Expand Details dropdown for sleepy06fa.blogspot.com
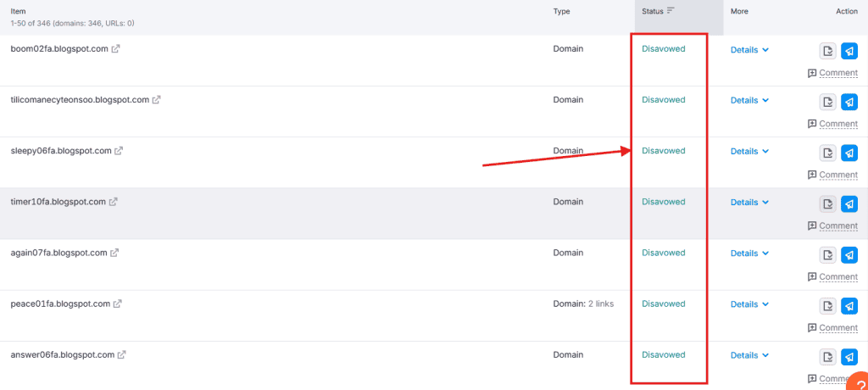 coord(749,152)
